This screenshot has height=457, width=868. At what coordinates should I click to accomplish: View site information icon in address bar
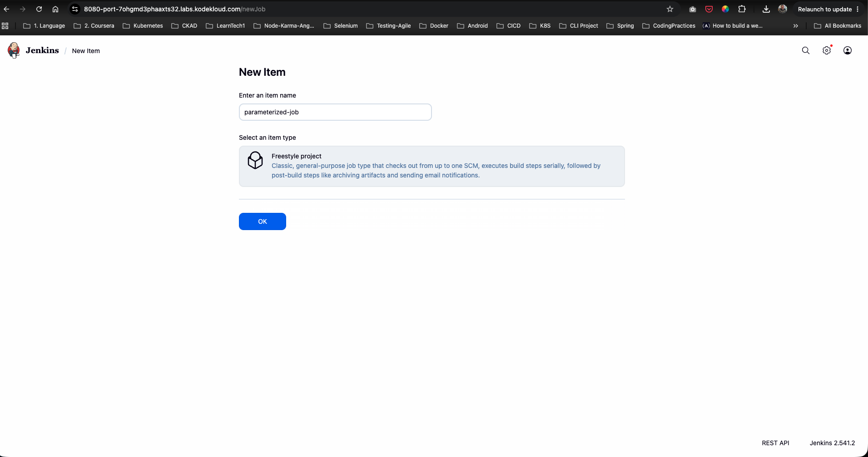75,9
